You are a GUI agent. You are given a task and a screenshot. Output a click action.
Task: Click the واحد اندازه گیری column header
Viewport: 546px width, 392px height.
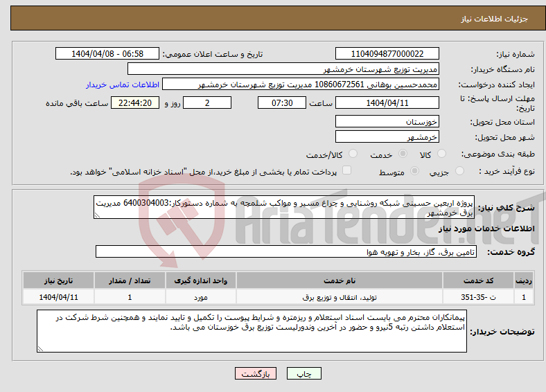click(201, 280)
